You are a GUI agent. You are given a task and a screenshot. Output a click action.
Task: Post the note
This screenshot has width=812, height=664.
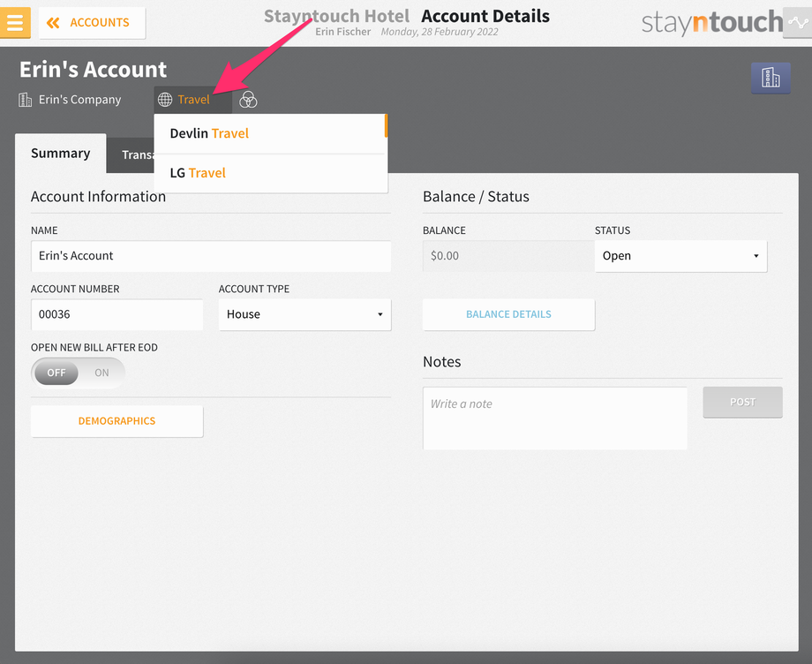[742, 402]
